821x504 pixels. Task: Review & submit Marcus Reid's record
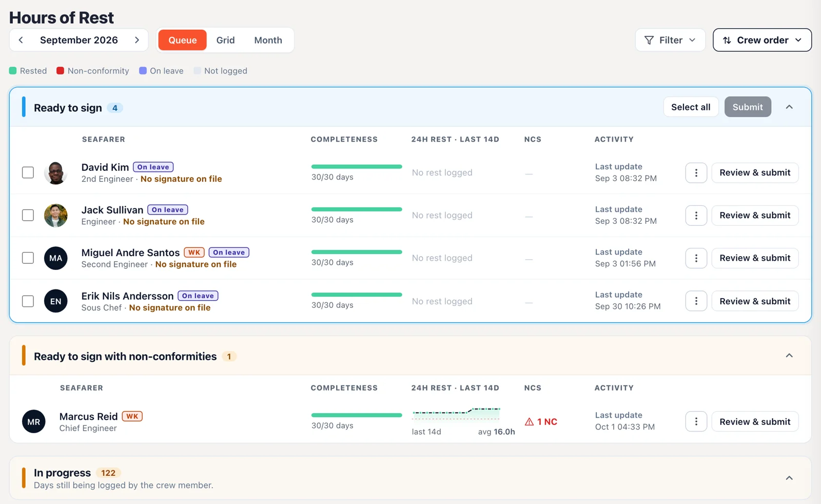coord(755,421)
